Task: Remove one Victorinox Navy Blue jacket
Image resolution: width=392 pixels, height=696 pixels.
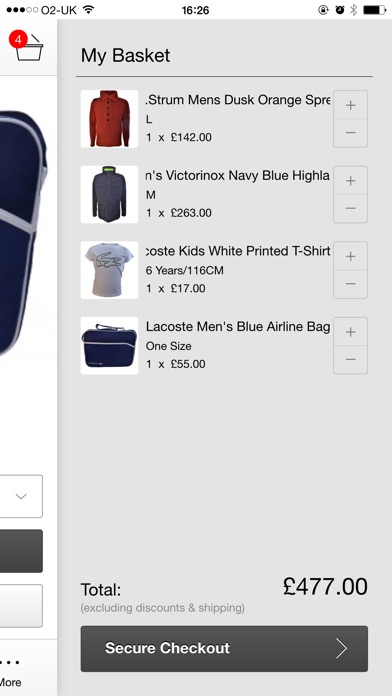Action: click(350, 208)
